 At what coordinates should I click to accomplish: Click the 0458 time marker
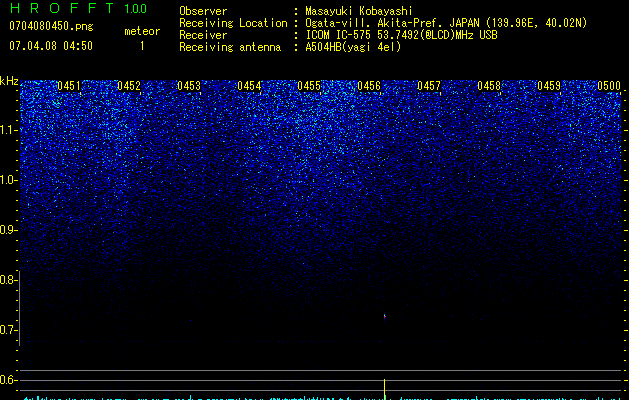coord(489,86)
